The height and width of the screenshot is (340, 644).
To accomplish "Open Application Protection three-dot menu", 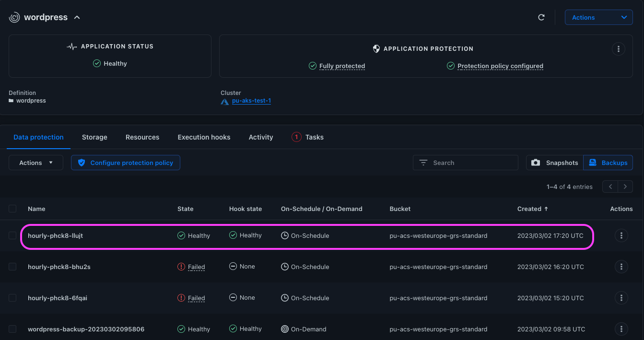I will click(619, 49).
